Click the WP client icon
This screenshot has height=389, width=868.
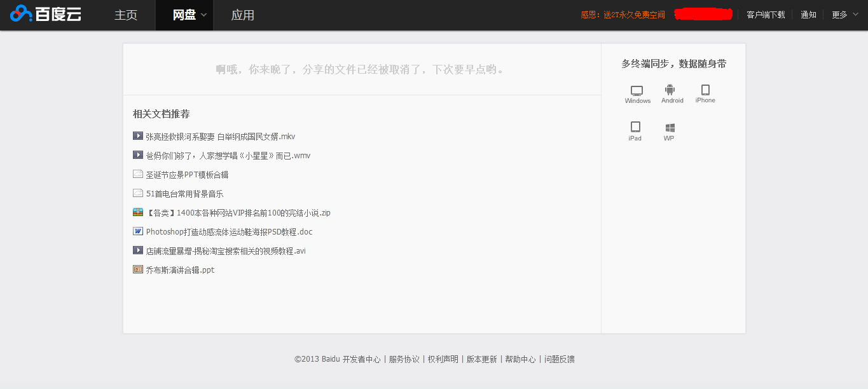coord(670,132)
